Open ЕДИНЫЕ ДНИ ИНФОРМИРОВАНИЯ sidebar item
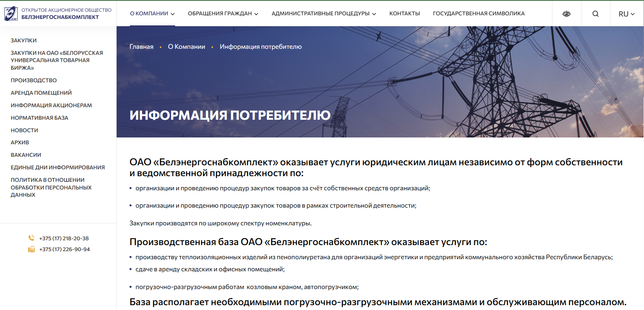 pos(58,167)
